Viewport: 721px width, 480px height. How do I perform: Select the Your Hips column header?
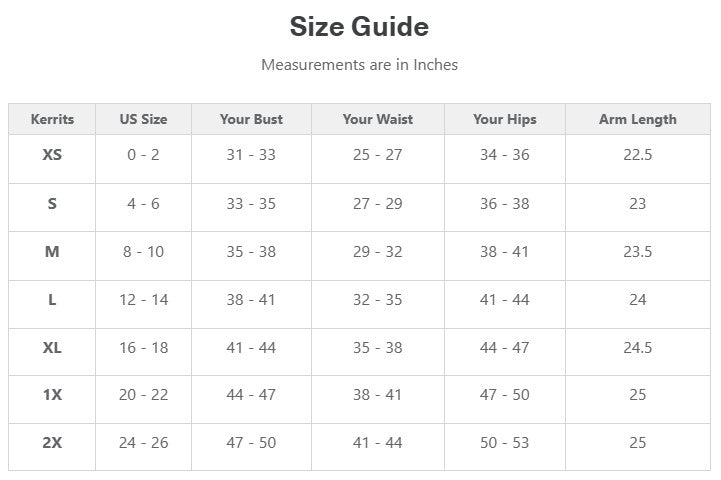[x=504, y=119]
